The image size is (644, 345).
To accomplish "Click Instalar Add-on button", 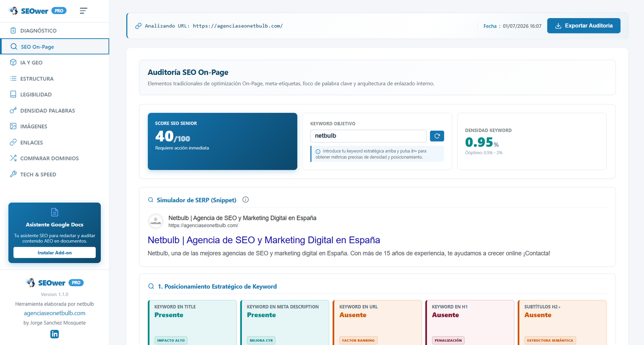I will coord(55,252).
